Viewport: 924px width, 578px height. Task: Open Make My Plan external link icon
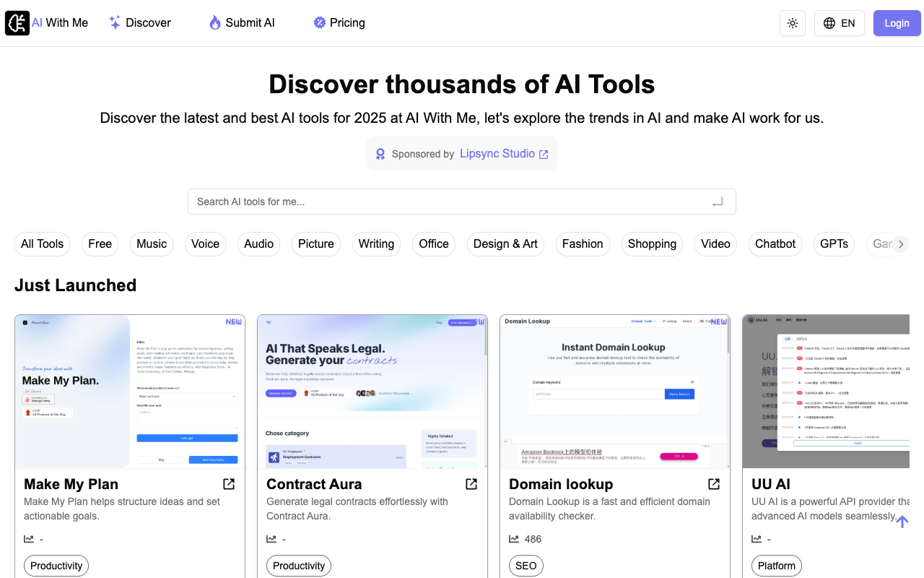click(x=229, y=484)
